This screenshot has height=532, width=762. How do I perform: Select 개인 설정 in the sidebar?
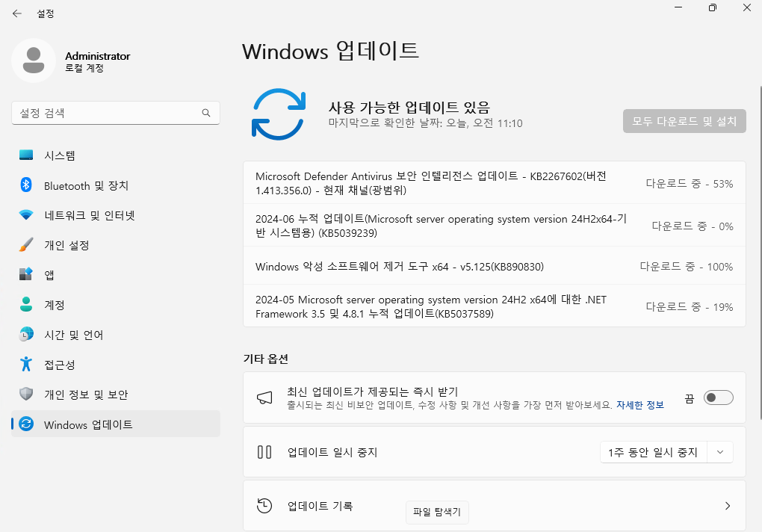[x=116, y=245]
